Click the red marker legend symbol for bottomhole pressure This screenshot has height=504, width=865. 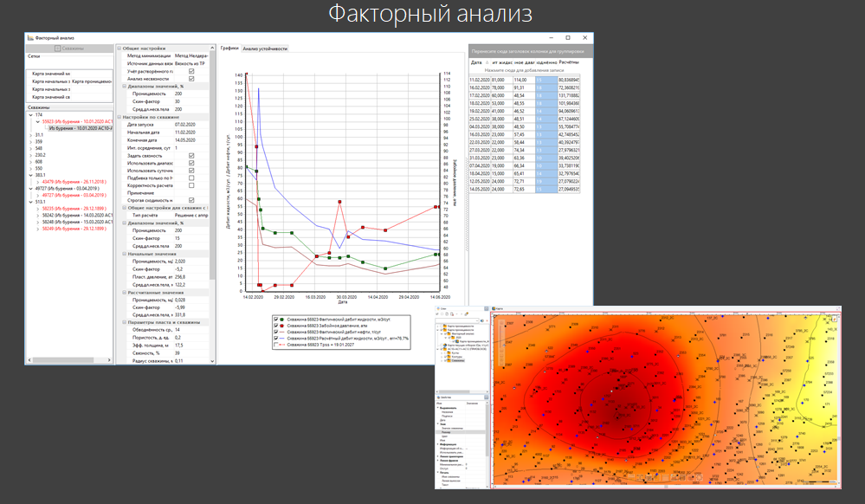point(282,326)
